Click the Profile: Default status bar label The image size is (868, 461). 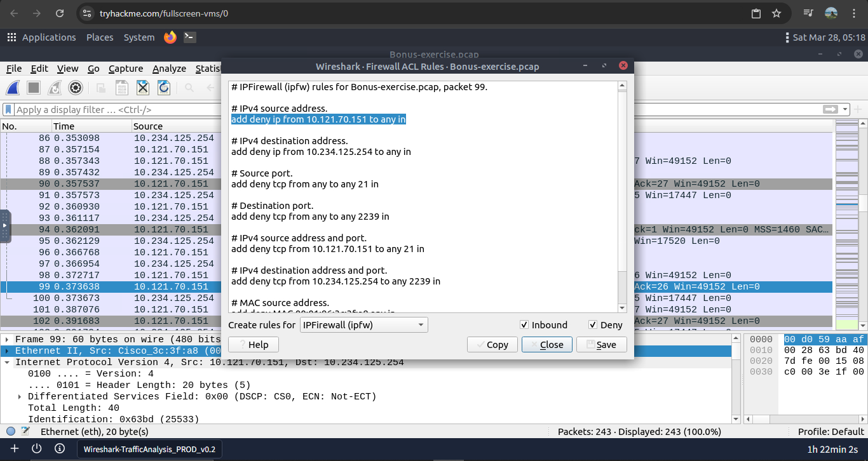click(831, 432)
